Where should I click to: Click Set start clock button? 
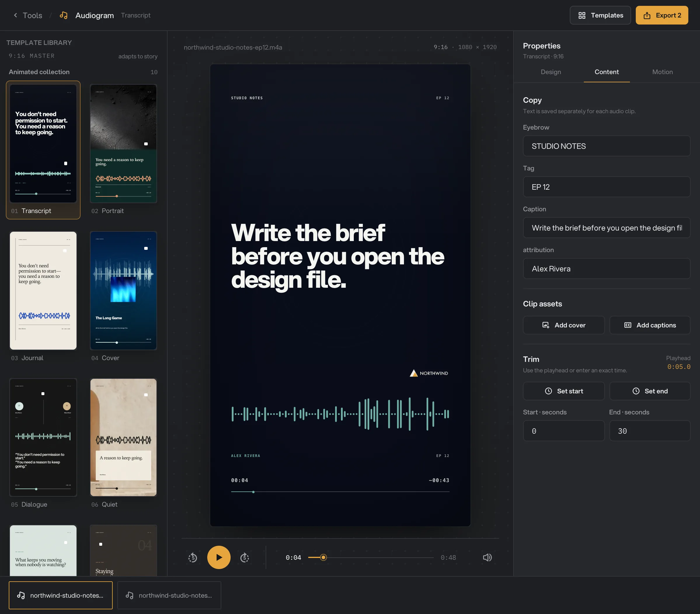[x=564, y=391]
